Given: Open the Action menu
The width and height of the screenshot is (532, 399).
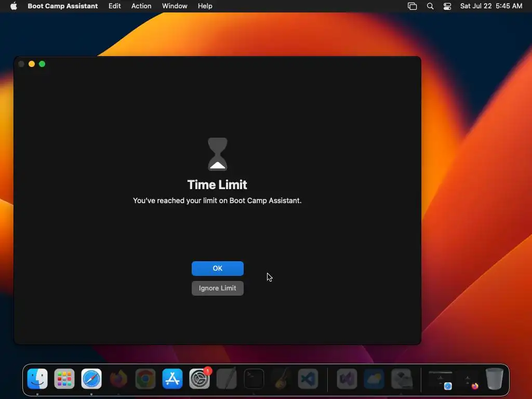Looking at the screenshot, I should pyautogui.click(x=141, y=6).
